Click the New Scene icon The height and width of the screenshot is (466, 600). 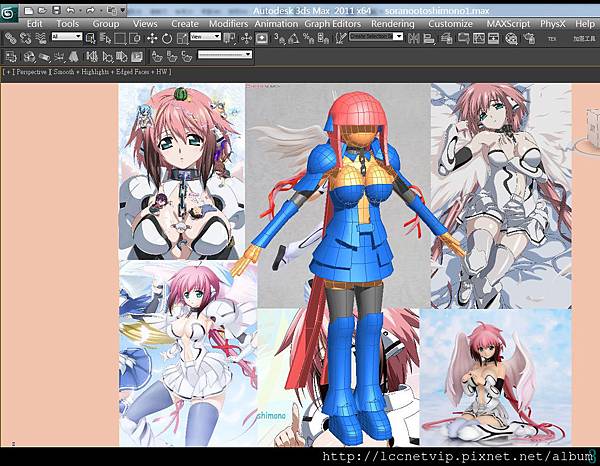coord(29,11)
